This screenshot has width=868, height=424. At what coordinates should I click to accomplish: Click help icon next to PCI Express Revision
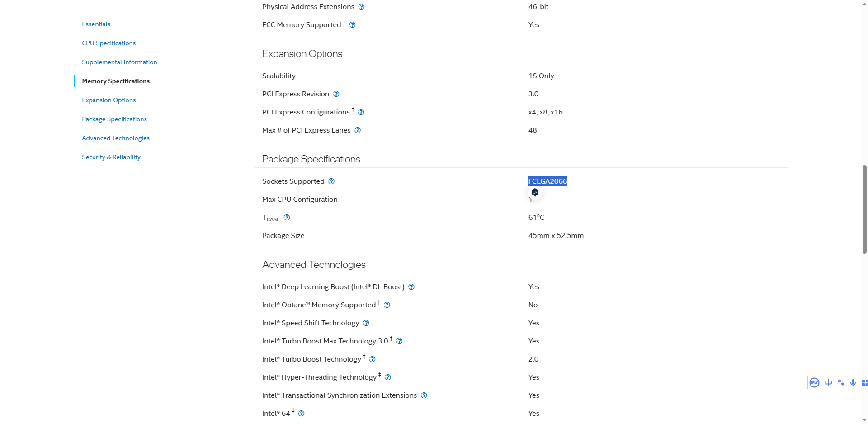coord(336,94)
